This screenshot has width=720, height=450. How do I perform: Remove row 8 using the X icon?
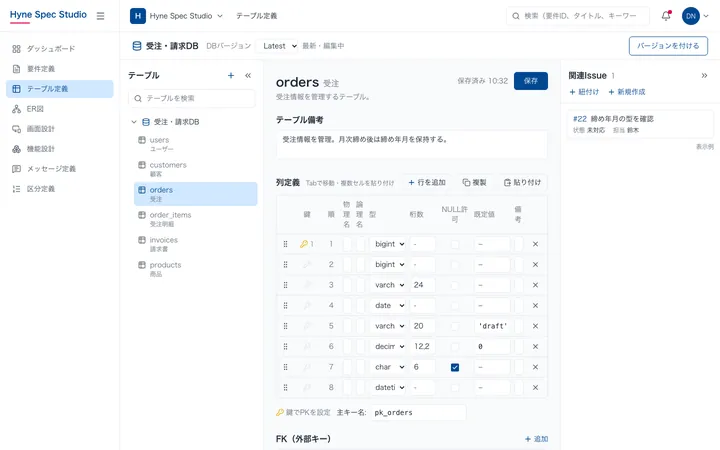535,388
